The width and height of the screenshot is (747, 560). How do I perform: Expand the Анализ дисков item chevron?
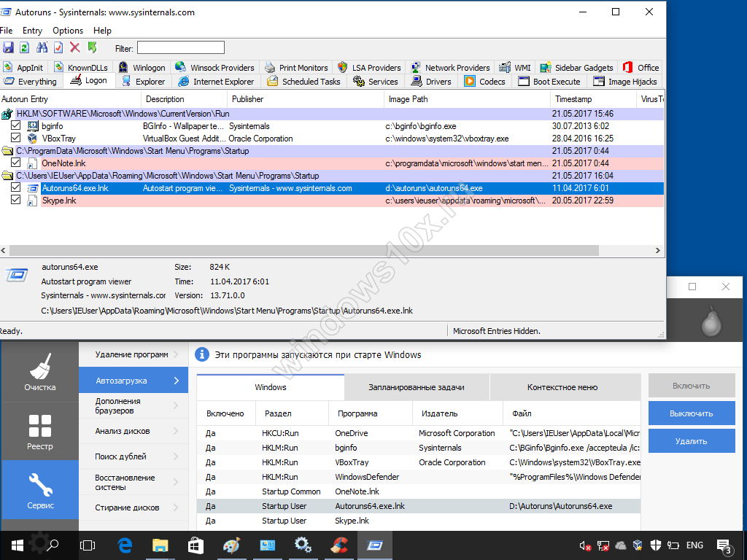[176, 431]
